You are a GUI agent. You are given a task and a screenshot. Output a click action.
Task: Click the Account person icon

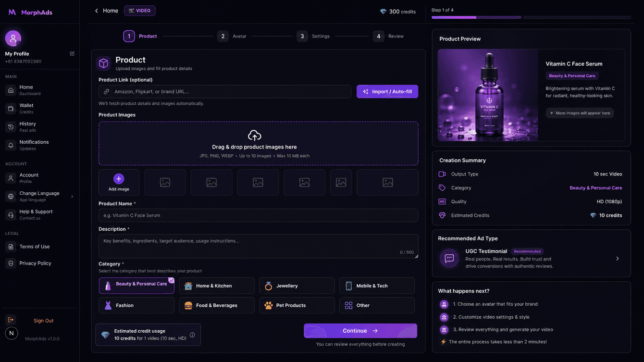[x=11, y=178]
